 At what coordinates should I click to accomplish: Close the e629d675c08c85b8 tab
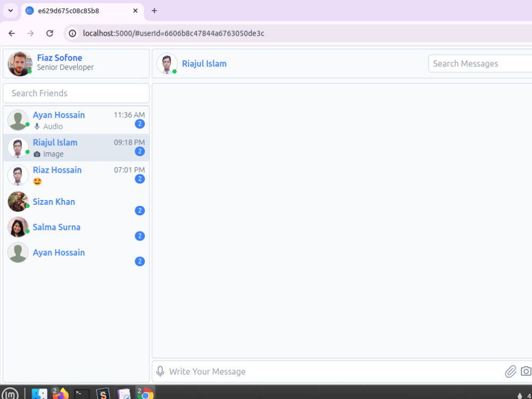tap(135, 11)
